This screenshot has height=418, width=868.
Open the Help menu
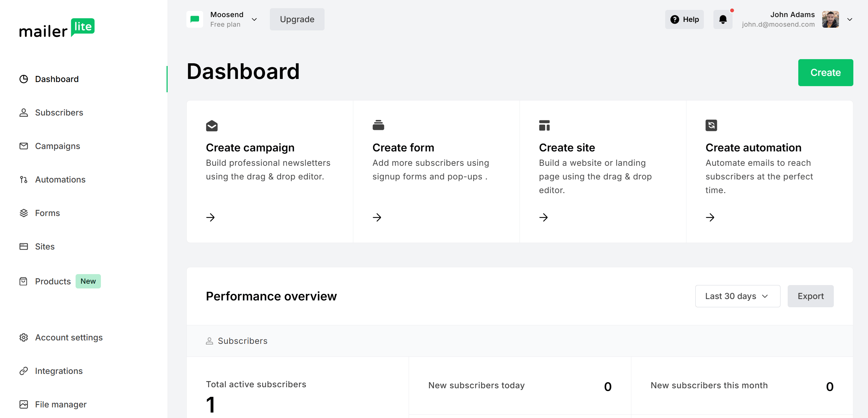(x=684, y=19)
